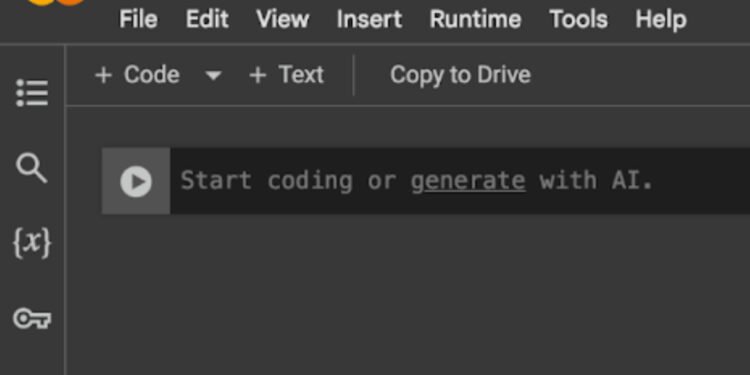
Task: Open the View menu
Action: 283,20
